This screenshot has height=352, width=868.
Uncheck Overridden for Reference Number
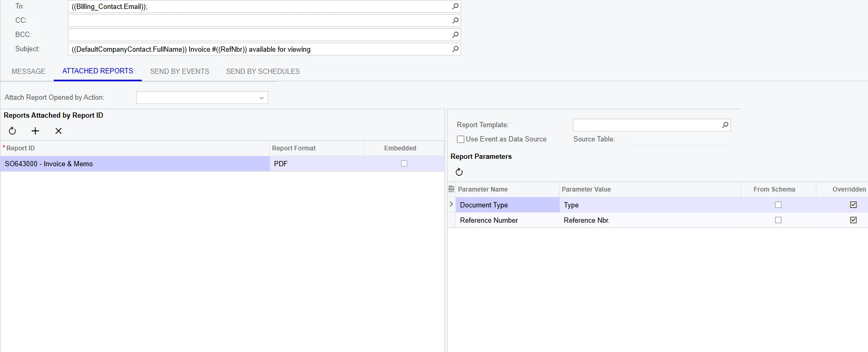coord(854,220)
